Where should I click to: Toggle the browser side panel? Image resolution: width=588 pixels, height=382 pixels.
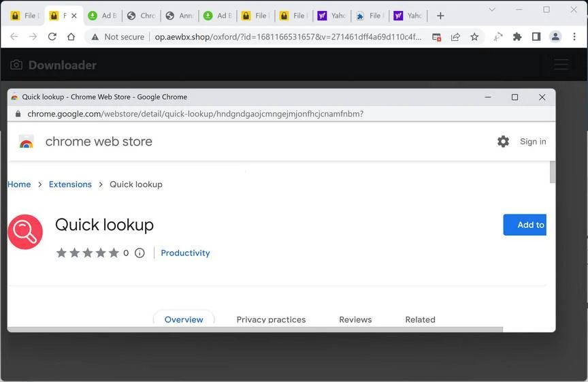(x=536, y=36)
